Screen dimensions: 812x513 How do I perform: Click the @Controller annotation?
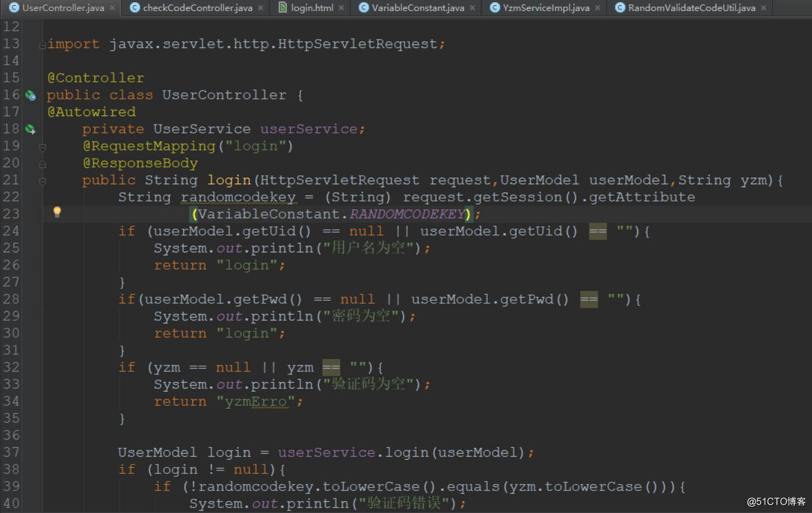pyautogui.click(x=95, y=78)
